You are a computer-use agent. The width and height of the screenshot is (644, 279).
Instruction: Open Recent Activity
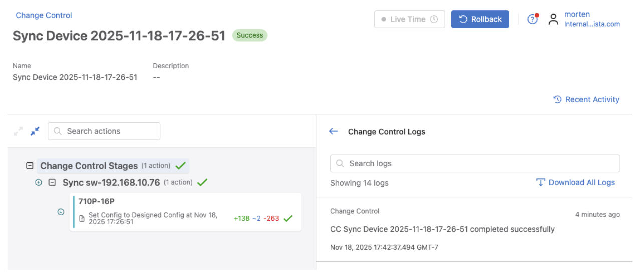click(586, 99)
